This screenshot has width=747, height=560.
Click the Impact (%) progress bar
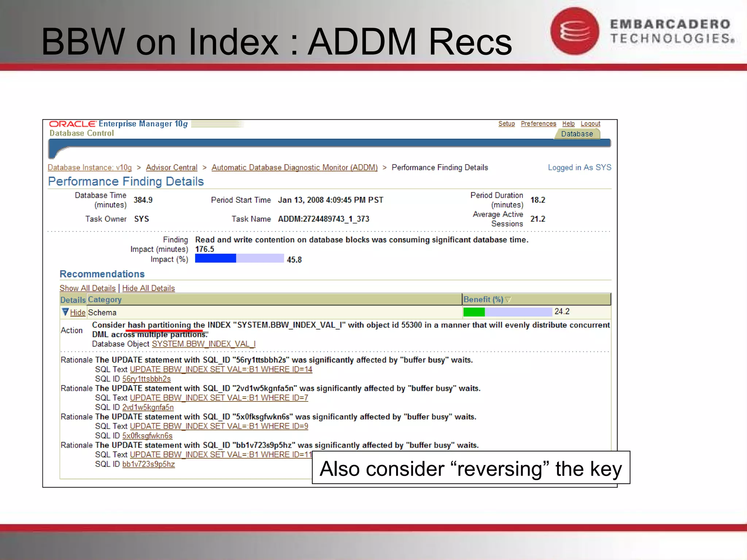pyautogui.click(x=239, y=258)
